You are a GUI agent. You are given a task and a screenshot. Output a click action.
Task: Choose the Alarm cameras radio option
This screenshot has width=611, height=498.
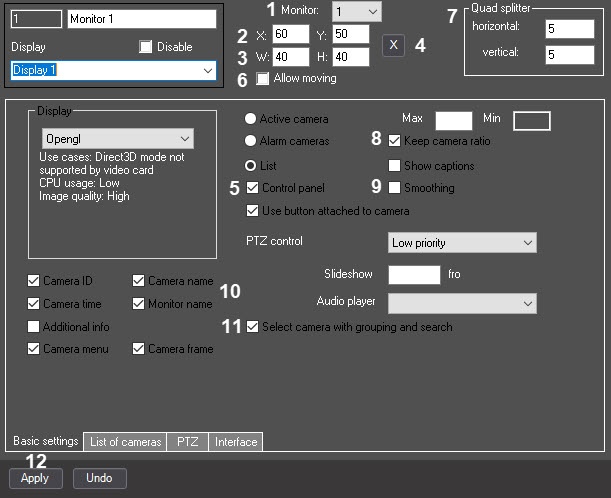tap(250, 142)
